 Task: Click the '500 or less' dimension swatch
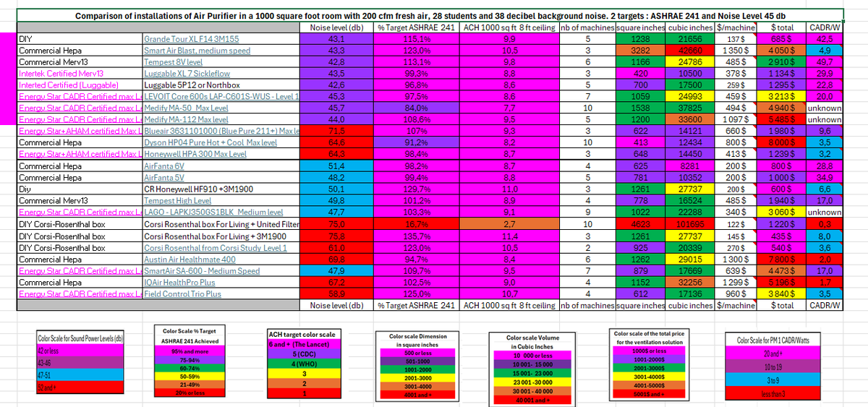coord(418,353)
